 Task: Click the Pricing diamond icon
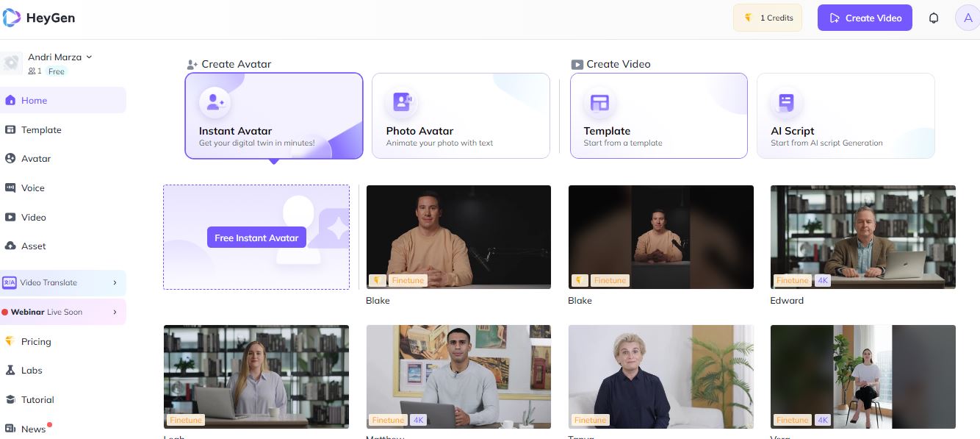coord(10,341)
